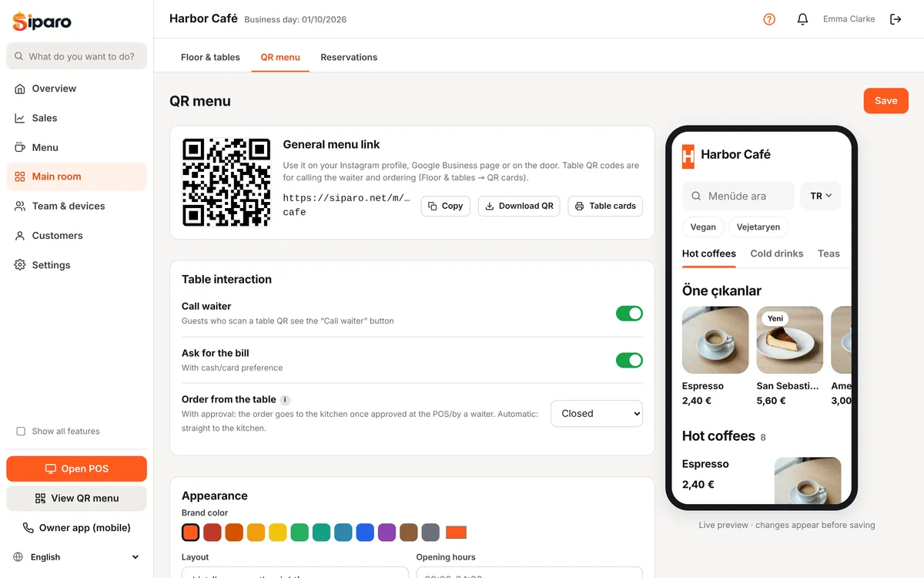This screenshot has width=924, height=578.
Task: Click the magnifier icon in Menüde ara
Action: pyautogui.click(x=696, y=196)
